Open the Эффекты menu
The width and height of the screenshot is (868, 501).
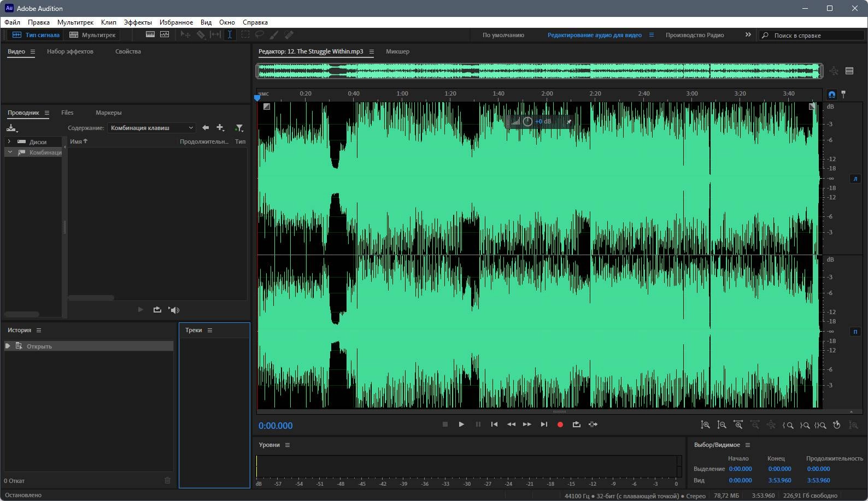pos(138,22)
